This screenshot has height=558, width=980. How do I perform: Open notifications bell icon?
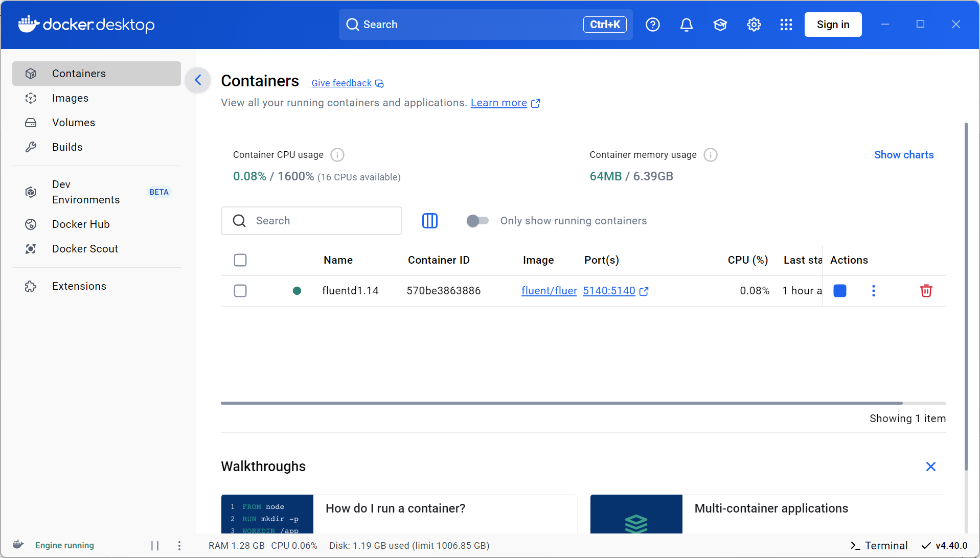click(687, 25)
